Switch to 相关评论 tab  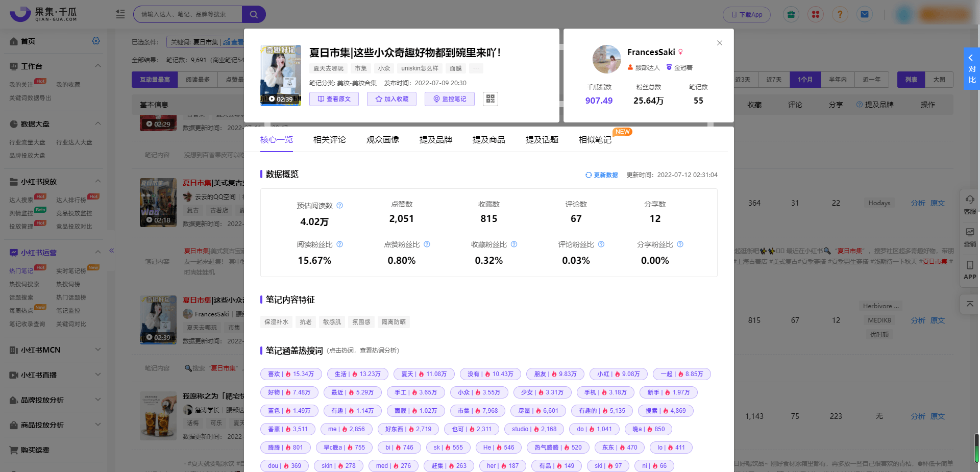coord(329,140)
